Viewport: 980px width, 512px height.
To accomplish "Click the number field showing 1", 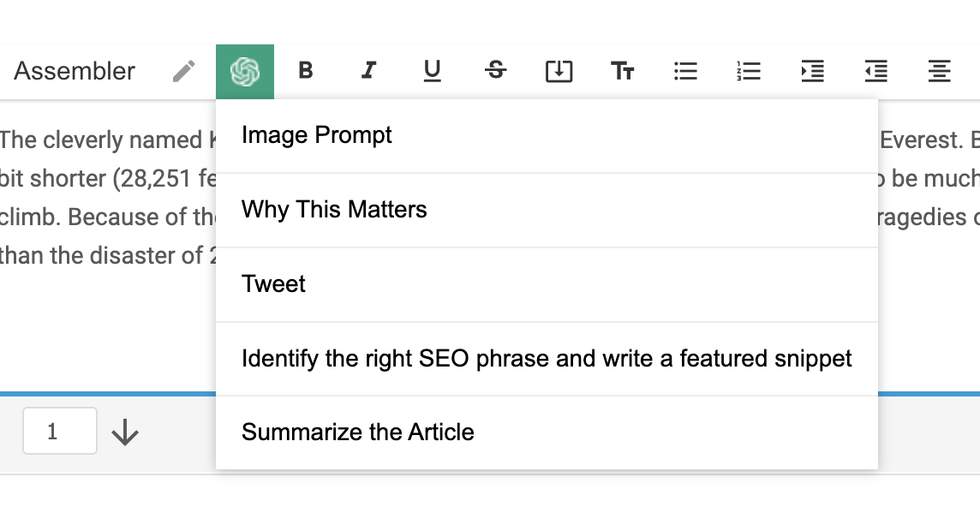I will tap(60, 431).
